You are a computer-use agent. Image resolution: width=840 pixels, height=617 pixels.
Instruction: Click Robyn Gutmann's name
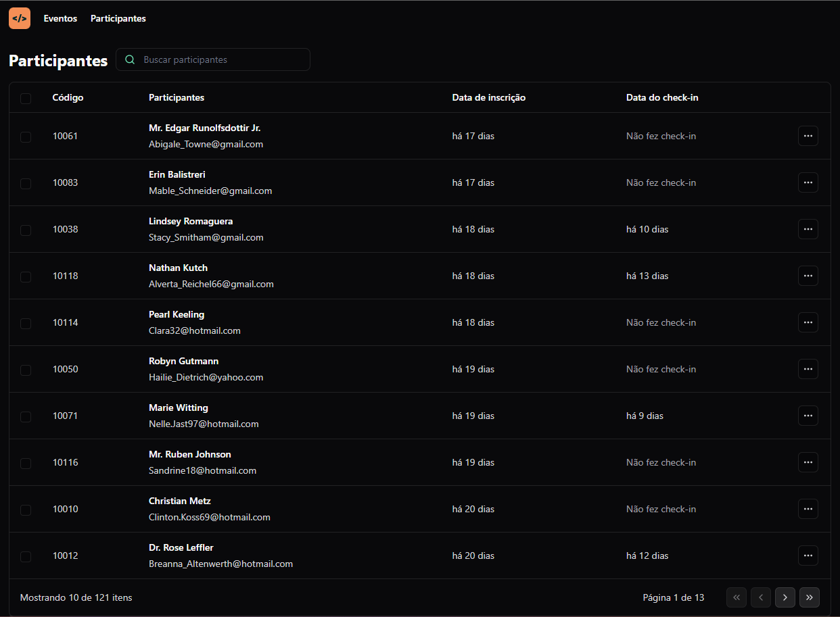[183, 361]
